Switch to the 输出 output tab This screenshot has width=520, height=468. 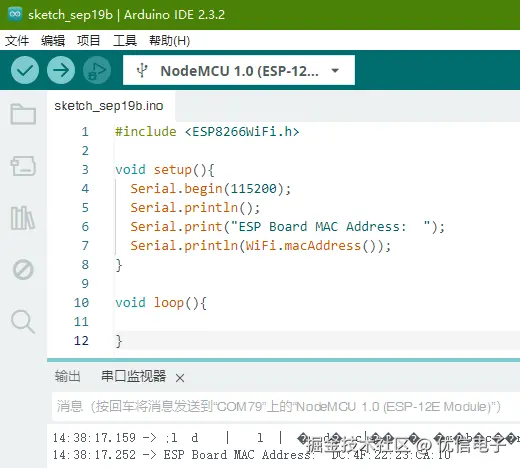coord(68,376)
